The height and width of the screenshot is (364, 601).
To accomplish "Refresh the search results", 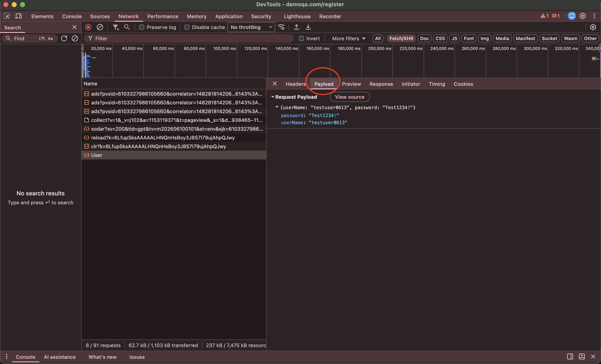I will click(x=64, y=38).
